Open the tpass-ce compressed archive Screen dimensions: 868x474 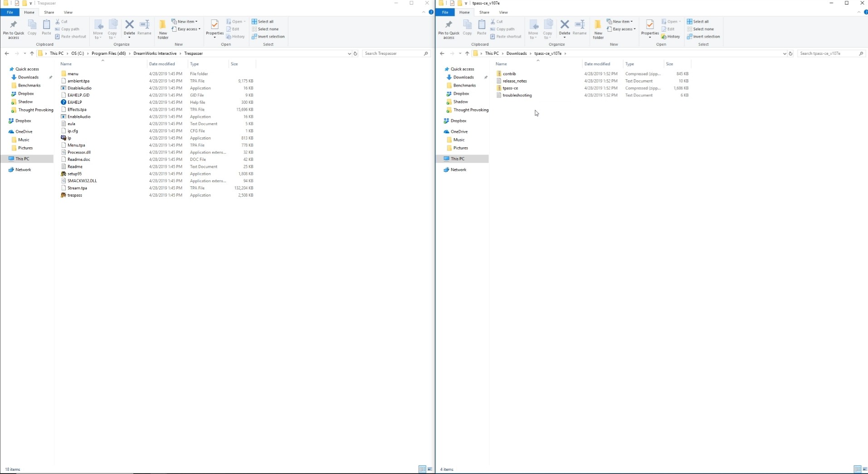510,88
